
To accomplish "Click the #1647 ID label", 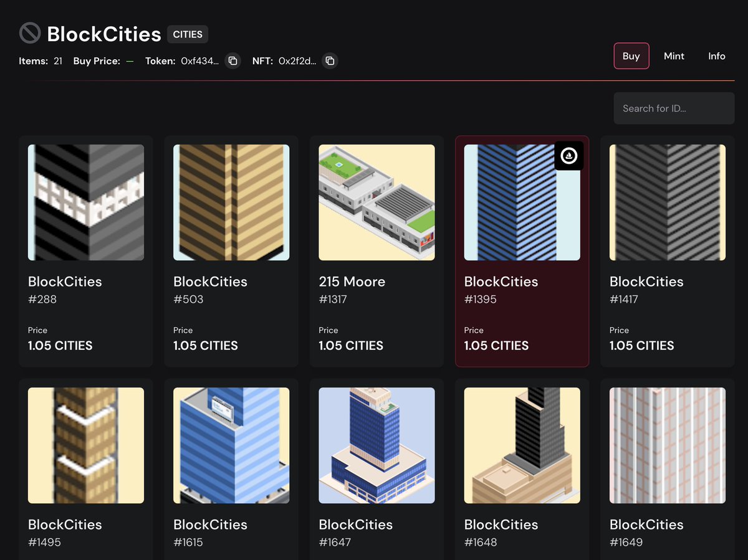I will 335,542.
